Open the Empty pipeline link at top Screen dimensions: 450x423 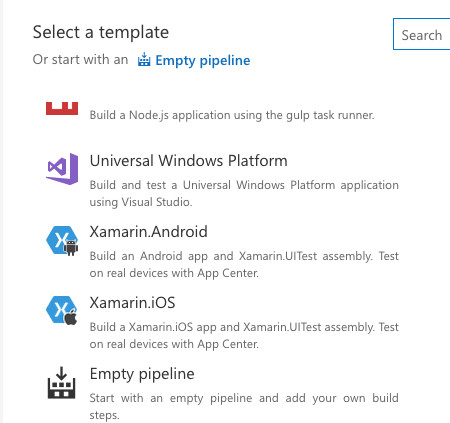click(203, 60)
